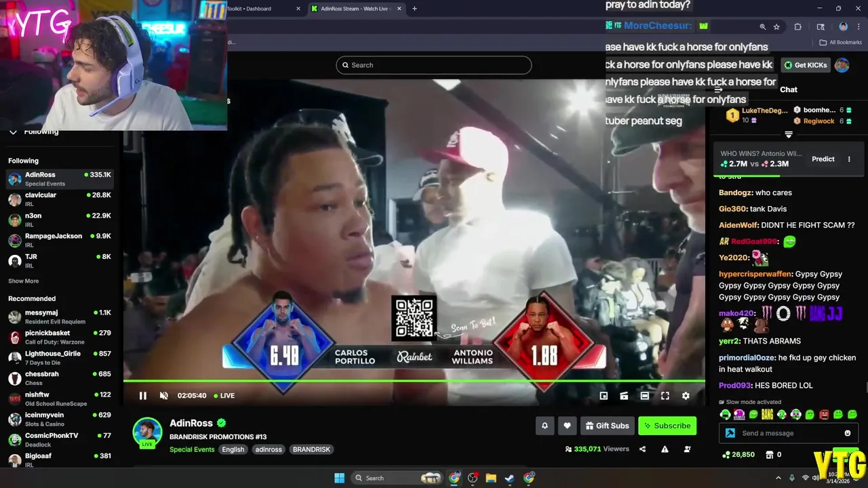This screenshot has height=488, width=868.
Task: Open video settings gear icon
Action: 686,396
